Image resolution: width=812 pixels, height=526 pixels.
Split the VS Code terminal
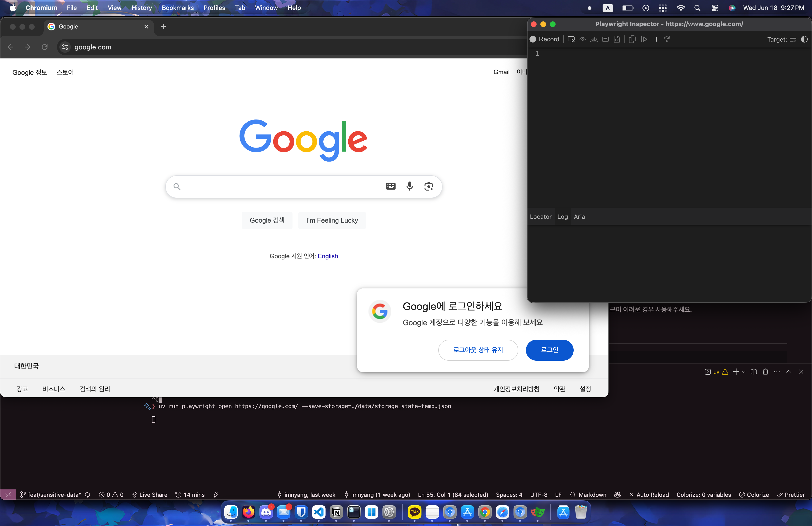(x=754, y=372)
